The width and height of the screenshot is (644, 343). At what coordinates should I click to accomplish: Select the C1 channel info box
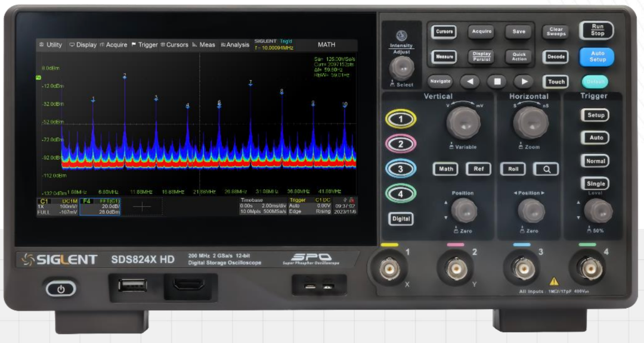(x=57, y=207)
